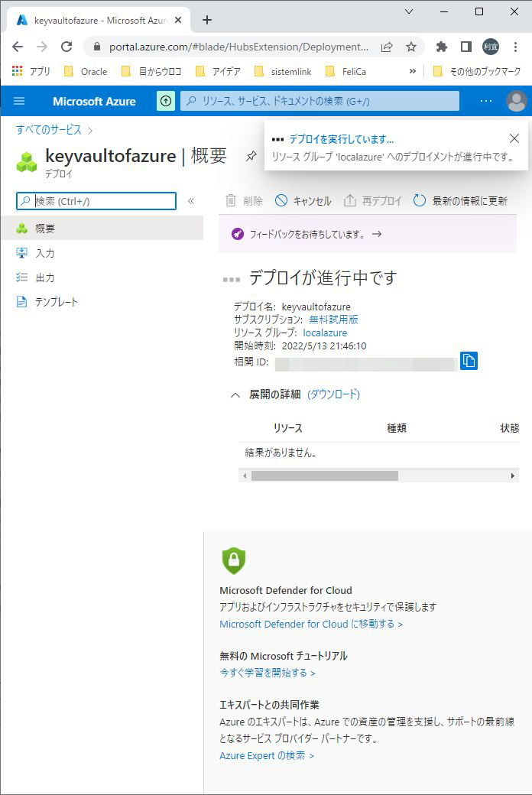The height and width of the screenshot is (795, 532).
Task: Open the Oracle bookmark folder
Action: 85,72
